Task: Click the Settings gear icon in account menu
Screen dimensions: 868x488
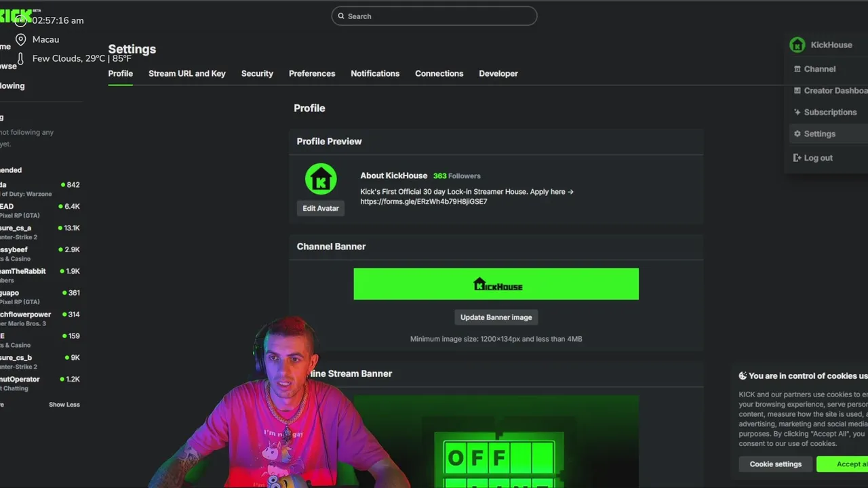Action: [797, 134]
